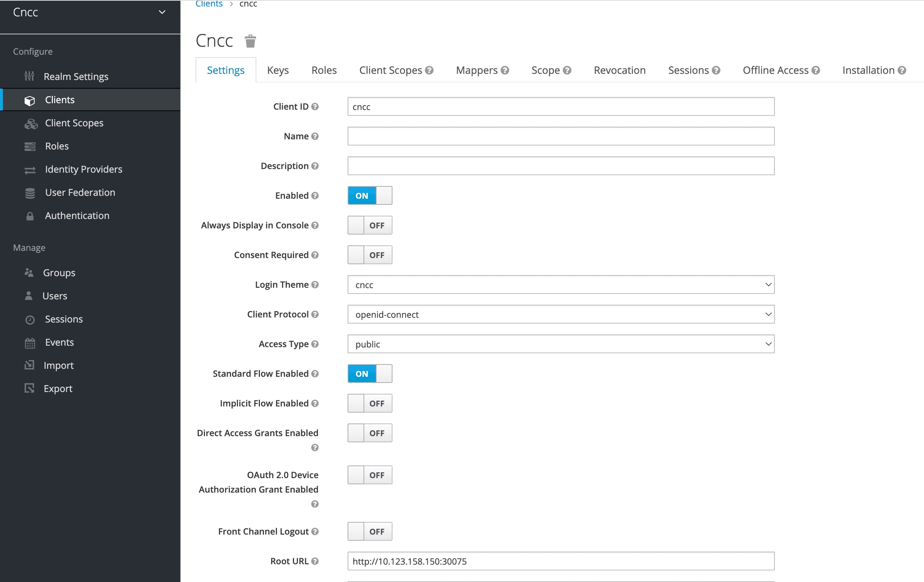924x582 pixels.
Task: Click the Authentication lock icon
Action: click(30, 216)
